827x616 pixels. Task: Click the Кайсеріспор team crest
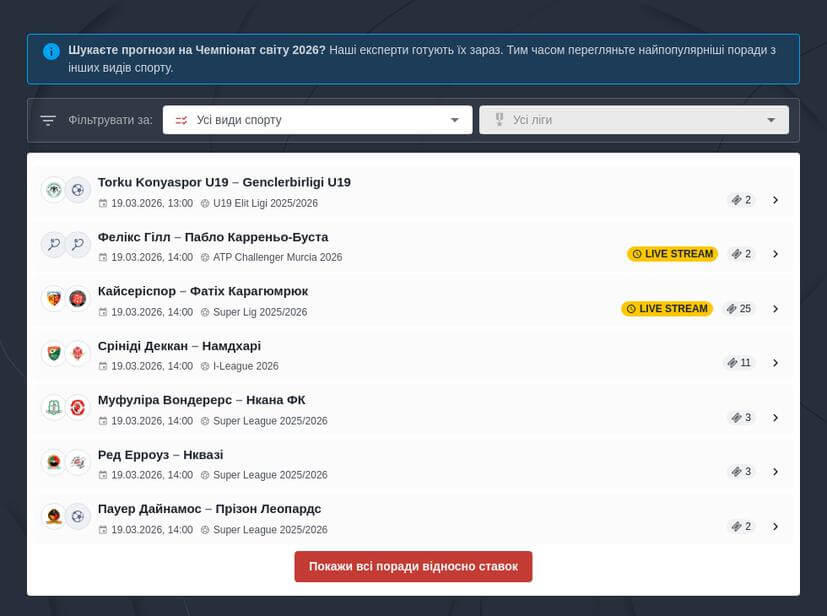[x=53, y=298]
